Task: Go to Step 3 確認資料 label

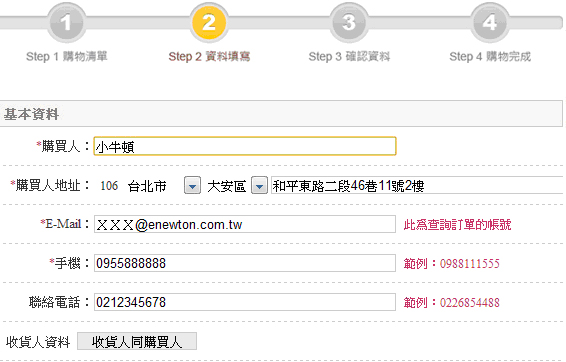Action: 349,56
